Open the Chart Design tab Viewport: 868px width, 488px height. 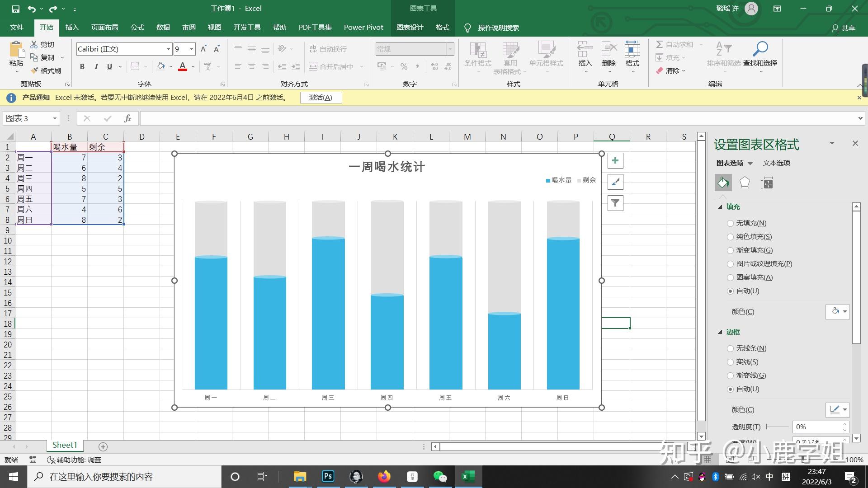[410, 28]
